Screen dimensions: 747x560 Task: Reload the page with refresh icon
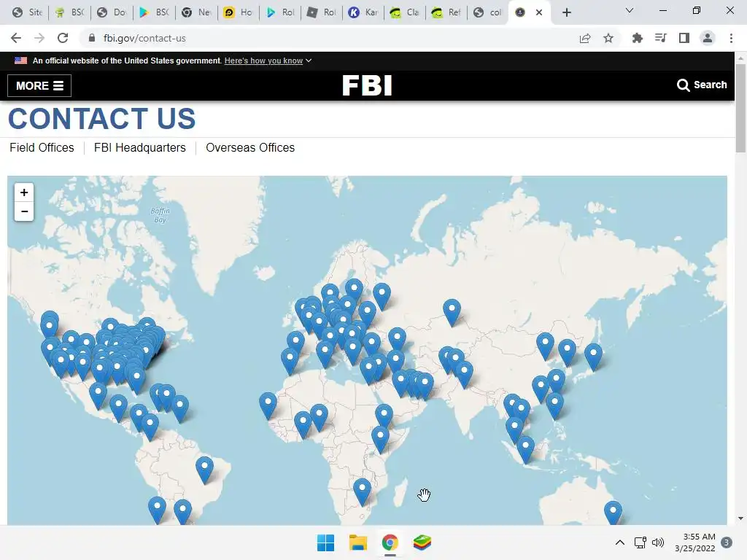click(63, 38)
